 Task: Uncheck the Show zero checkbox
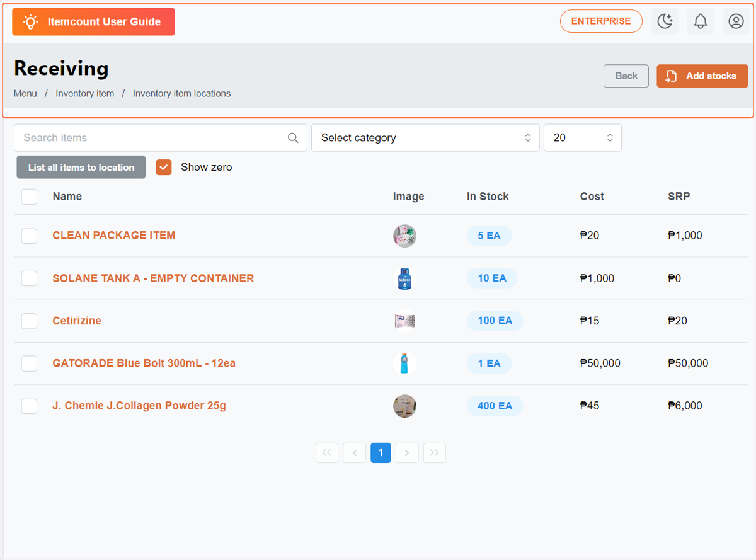164,167
